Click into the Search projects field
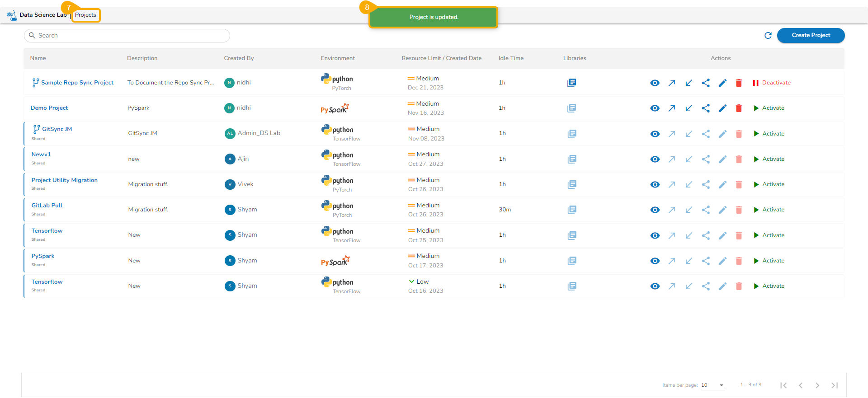This screenshot has width=868, height=398. click(x=131, y=36)
